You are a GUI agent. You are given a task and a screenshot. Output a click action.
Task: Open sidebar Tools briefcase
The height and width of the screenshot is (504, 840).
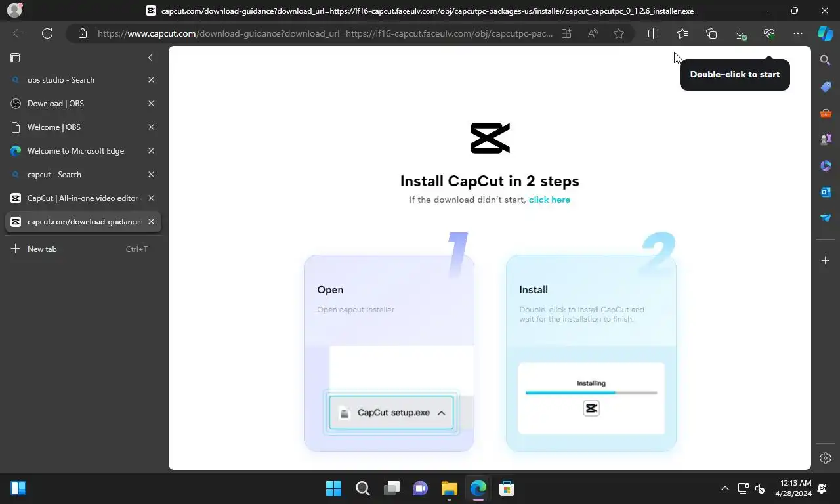826,113
